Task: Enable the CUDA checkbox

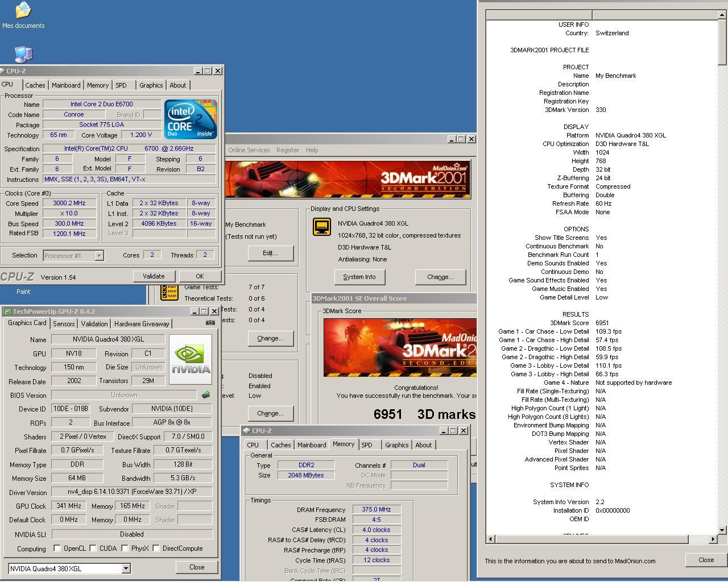Action: pyautogui.click(x=93, y=548)
